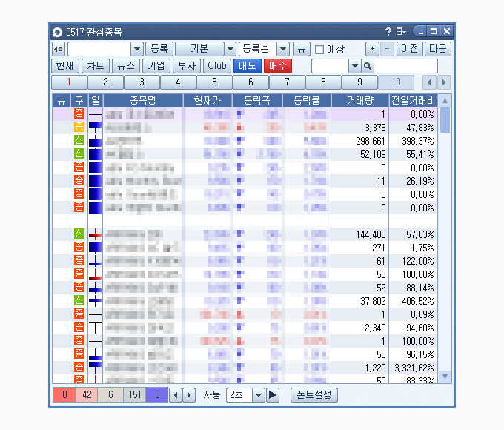This screenshot has height=430, width=504.
Task: Sort by 등락률 column header
Action: click(307, 101)
